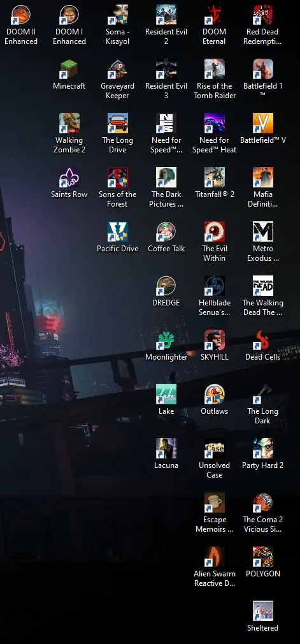This screenshot has width=300, height=644.
Task: Select the Lacuna shortcut icon
Action: (166, 449)
